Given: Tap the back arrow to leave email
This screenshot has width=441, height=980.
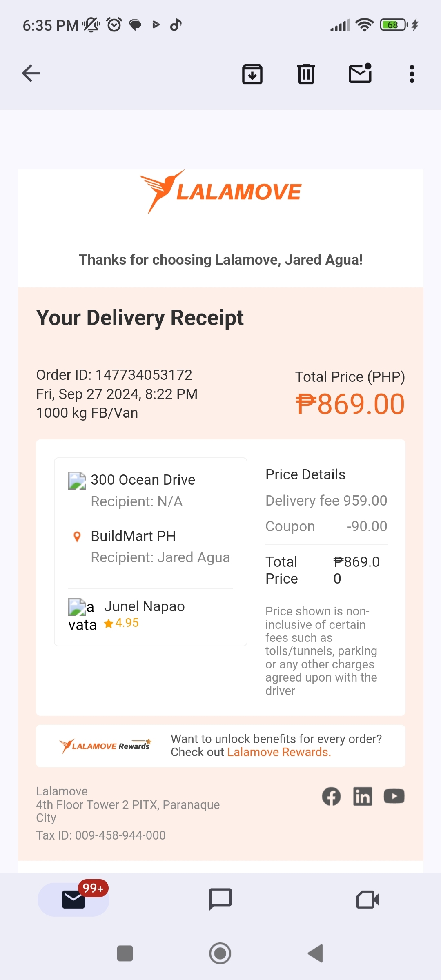Looking at the screenshot, I should coord(31,73).
